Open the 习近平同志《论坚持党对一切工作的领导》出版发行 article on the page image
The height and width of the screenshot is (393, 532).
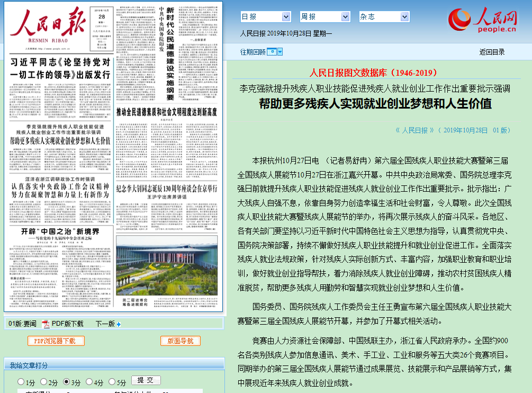tap(60, 68)
